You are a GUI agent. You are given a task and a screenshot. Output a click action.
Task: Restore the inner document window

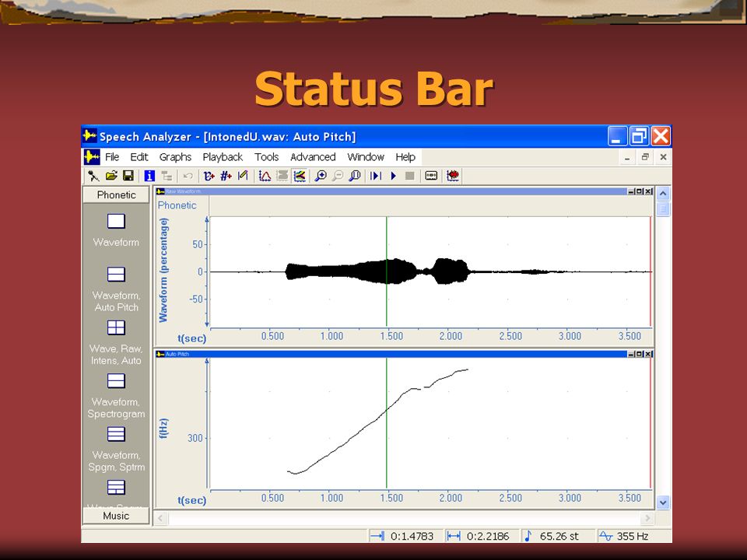(x=645, y=157)
